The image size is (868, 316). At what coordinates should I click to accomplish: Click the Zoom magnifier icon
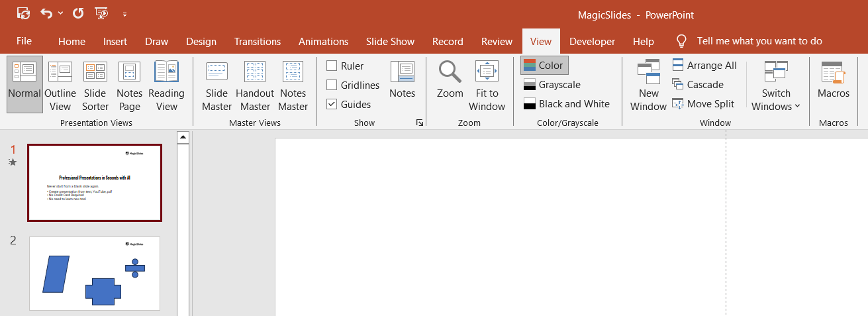(450, 73)
